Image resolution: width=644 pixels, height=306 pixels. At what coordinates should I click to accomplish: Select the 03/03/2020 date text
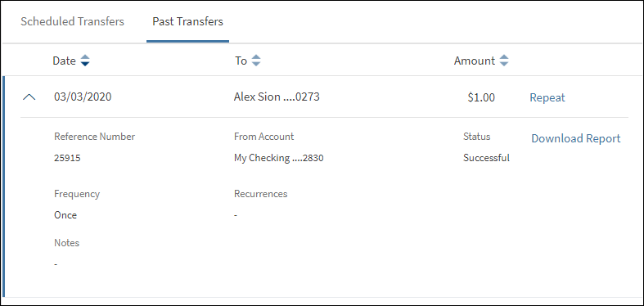click(x=83, y=97)
